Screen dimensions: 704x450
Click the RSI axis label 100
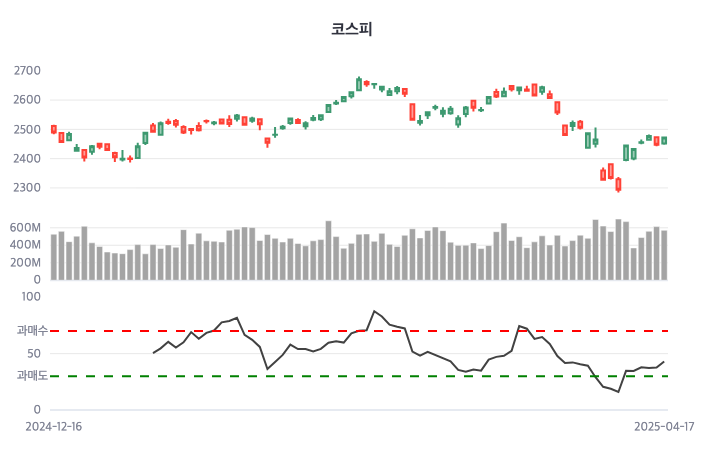[31, 297]
